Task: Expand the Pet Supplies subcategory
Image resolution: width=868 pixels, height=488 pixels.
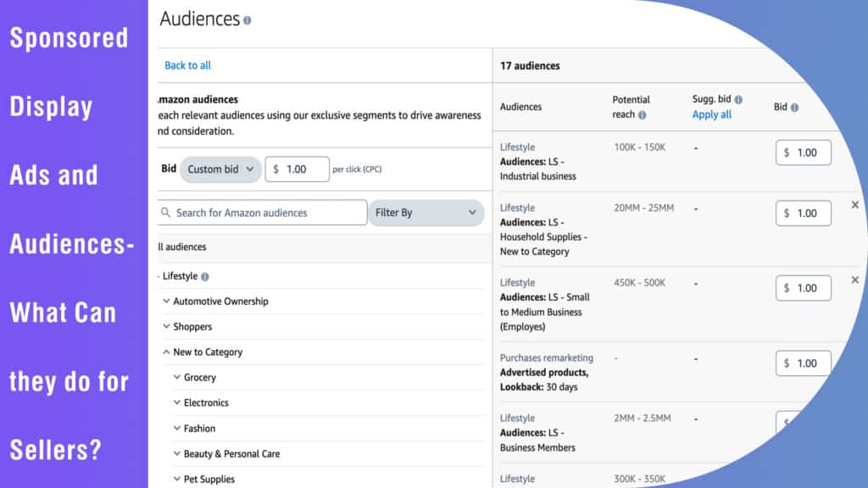Action: click(x=176, y=480)
